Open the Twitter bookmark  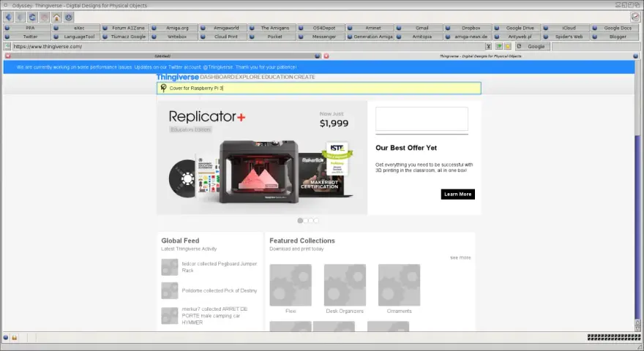click(x=27, y=37)
